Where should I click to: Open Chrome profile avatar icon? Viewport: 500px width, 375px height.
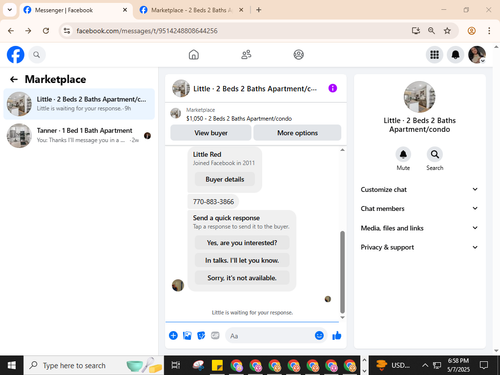coord(471,31)
